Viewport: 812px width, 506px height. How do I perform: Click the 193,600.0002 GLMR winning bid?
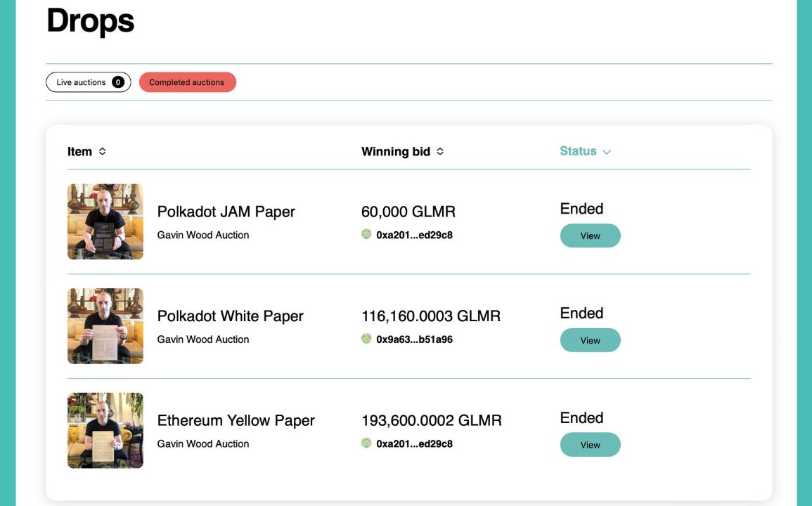click(x=432, y=420)
